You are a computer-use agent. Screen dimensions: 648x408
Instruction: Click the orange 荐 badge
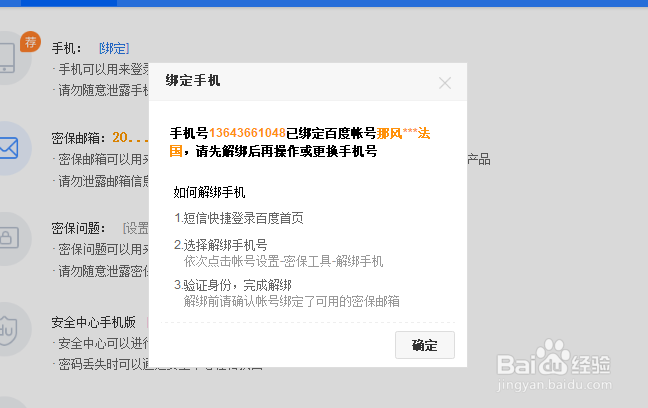pyautogui.click(x=31, y=42)
